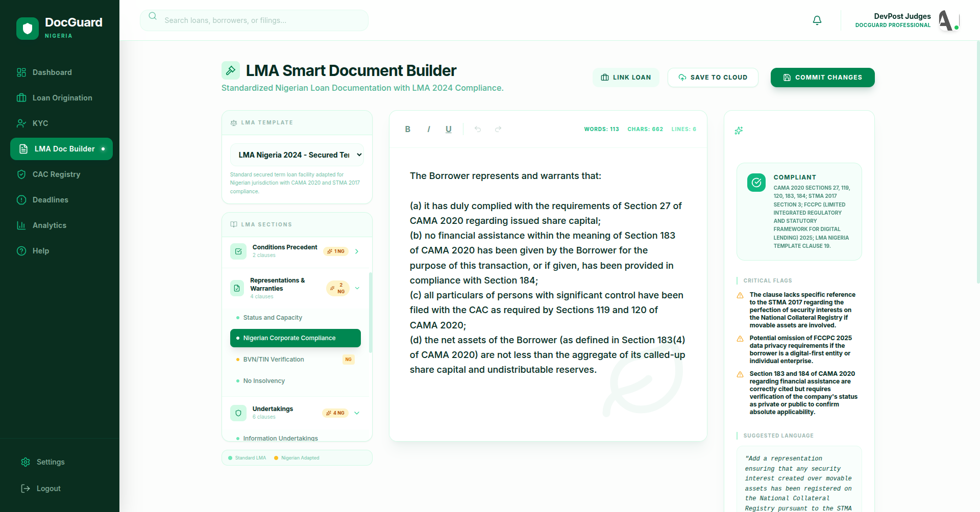This screenshot has height=512, width=980.
Task: Undo the last edit
Action: click(478, 129)
